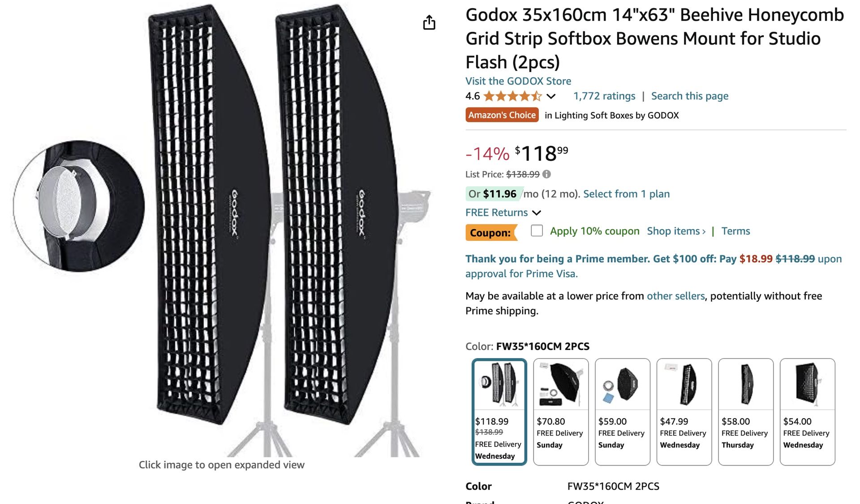Click the orange half-star in the rating
This screenshot has height=504, width=860.
pyautogui.click(x=536, y=95)
